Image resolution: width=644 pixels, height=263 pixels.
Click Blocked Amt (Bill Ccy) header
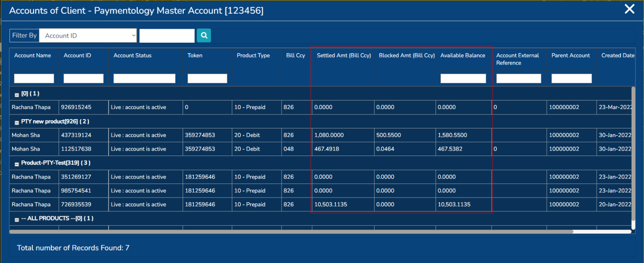[x=407, y=55]
